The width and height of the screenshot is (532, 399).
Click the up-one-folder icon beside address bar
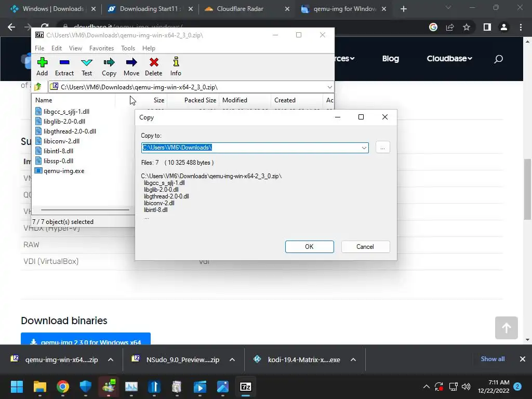tap(38, 87)
